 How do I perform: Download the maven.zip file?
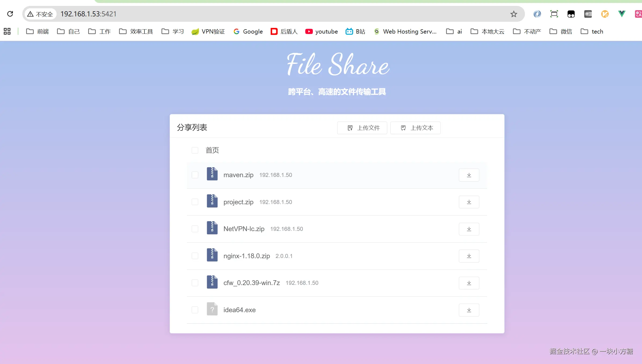[x=469, y=175]
